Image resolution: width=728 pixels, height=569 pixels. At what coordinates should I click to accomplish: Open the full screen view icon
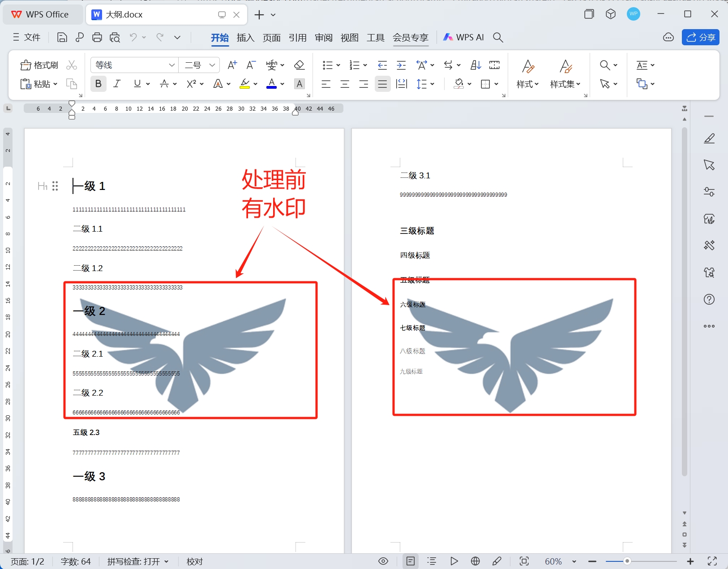(x=713, y=561)
